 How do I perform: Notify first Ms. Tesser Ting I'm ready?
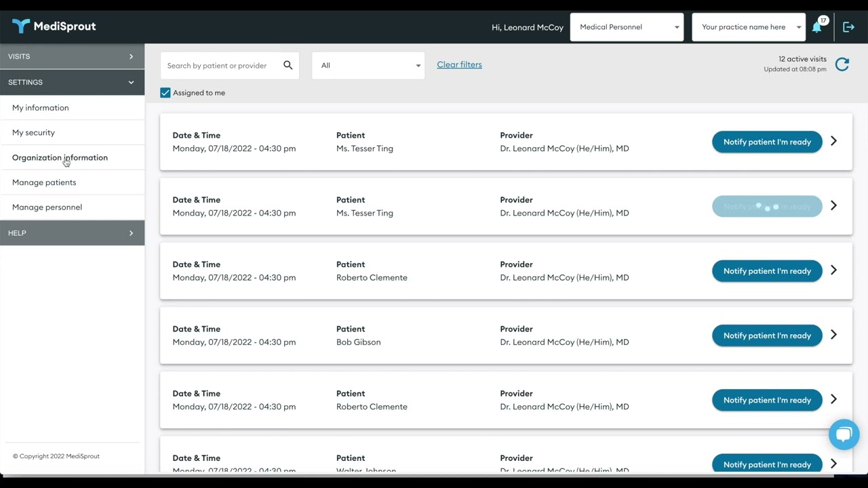coord(767,142)
